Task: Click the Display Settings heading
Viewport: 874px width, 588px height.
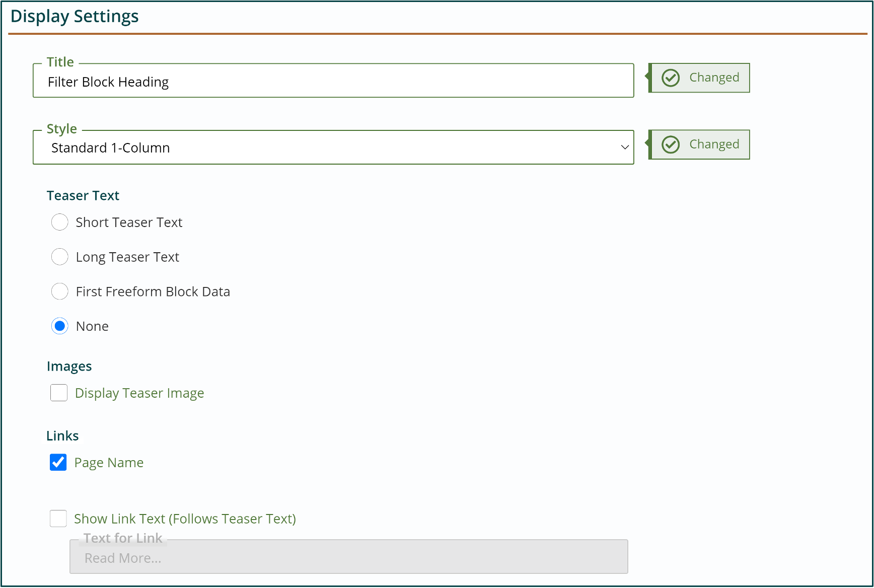Action: (x=75, y=17)
